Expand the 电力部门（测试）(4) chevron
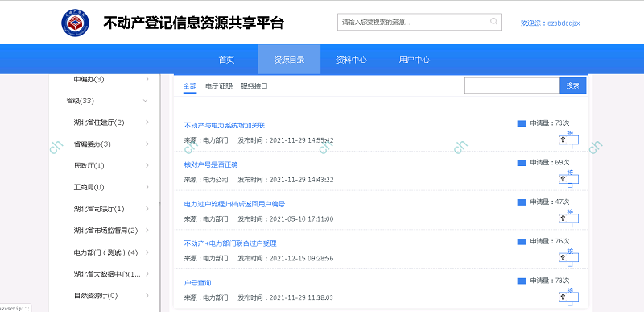 pyautogui.click(x=147, y=252)
